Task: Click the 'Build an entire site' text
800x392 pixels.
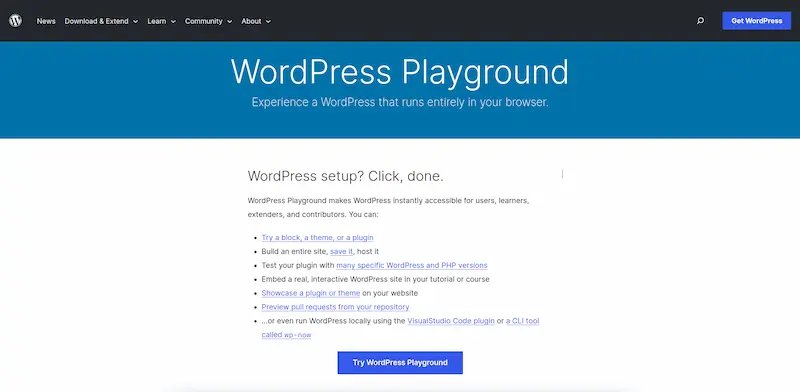Action: 294,251
